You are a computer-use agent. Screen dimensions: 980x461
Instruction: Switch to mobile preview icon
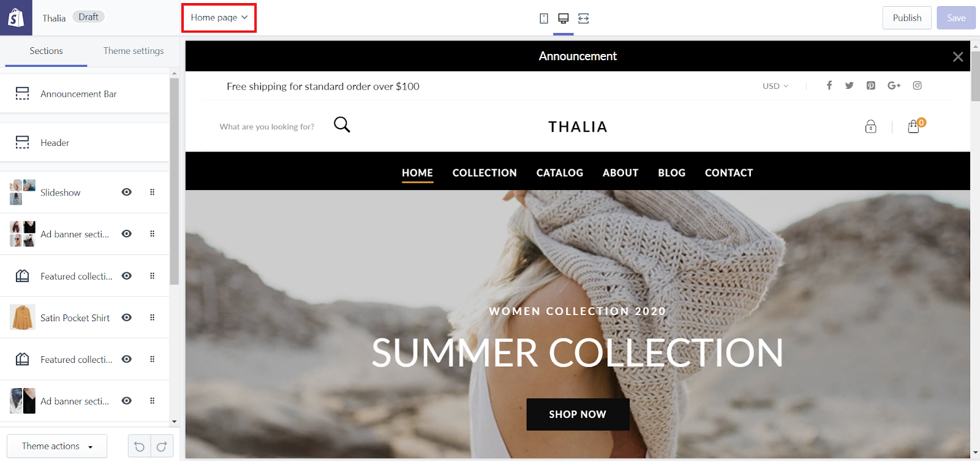pos(544,18)
